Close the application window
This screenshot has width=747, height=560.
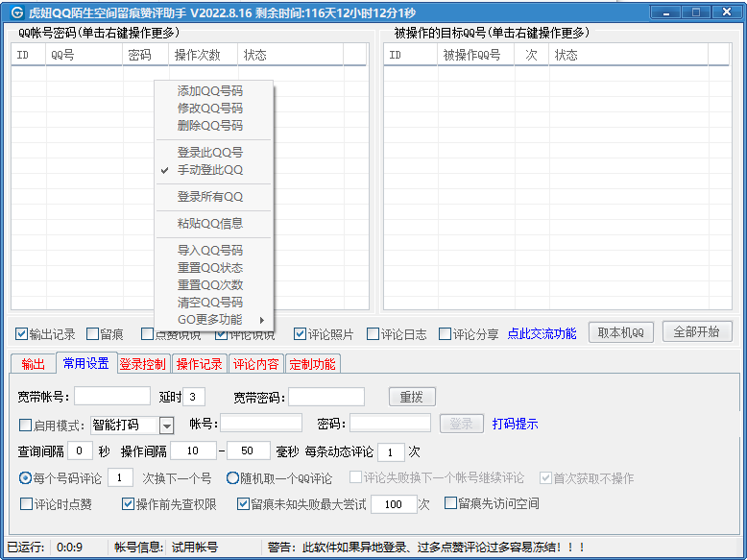pyautogui.click(x=727, y=12)
